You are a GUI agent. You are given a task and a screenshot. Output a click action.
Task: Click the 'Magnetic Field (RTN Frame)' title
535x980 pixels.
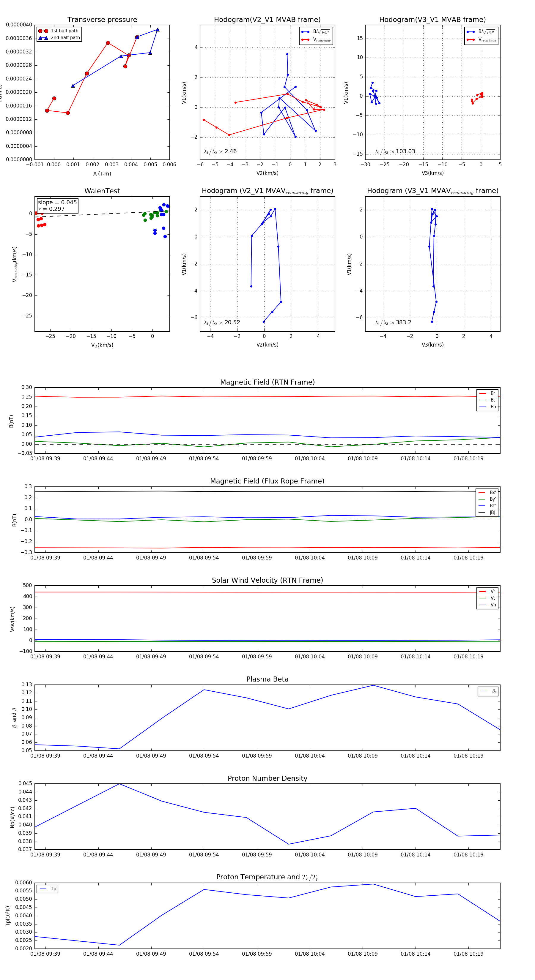(267, 382)
